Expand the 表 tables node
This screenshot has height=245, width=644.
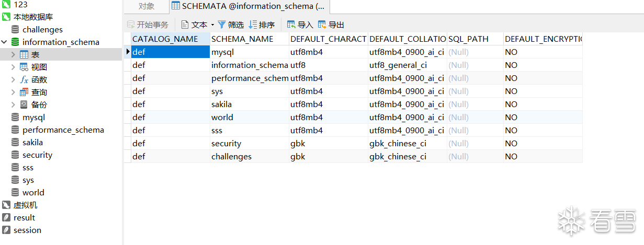pos(13,55)
